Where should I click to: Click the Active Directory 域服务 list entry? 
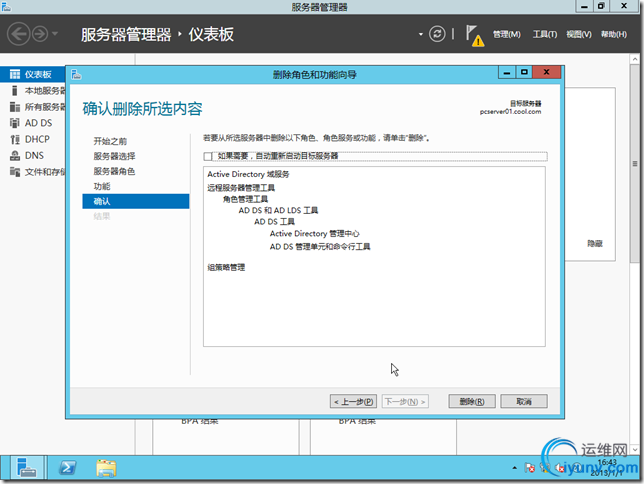pos(248,174)
